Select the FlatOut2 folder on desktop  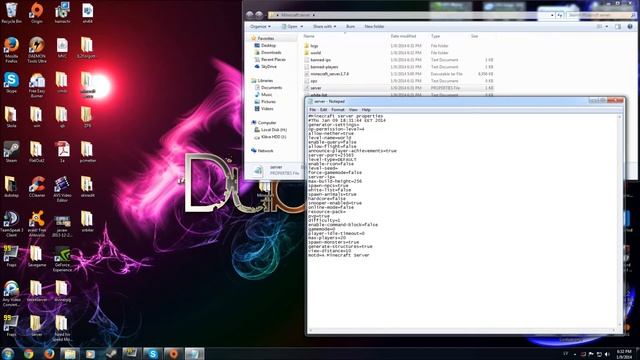(x=37, y=152)
